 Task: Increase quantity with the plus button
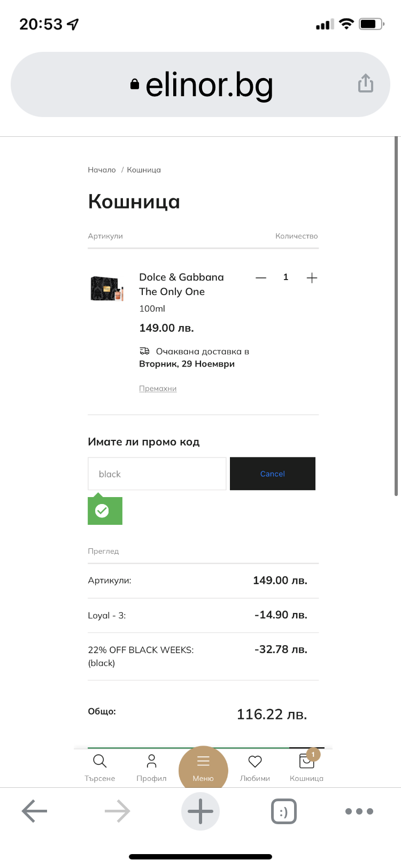(x=312, y=277)
